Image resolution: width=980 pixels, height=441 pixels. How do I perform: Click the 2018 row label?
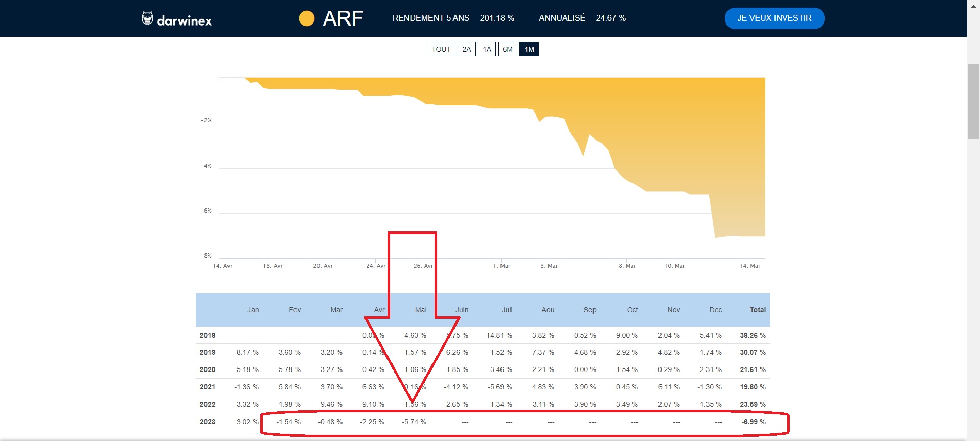click(208, 335)
